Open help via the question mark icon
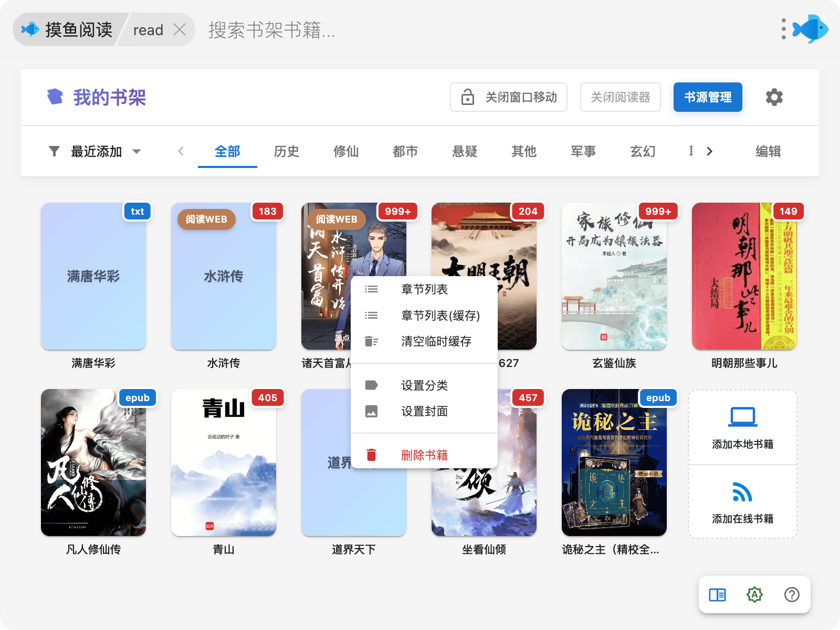Viewport: 840px width, 630px height. coord(792,595)
